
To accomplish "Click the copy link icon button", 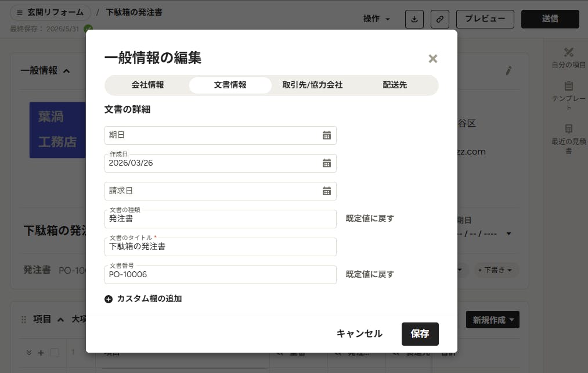I will click(x=440, y=19).
